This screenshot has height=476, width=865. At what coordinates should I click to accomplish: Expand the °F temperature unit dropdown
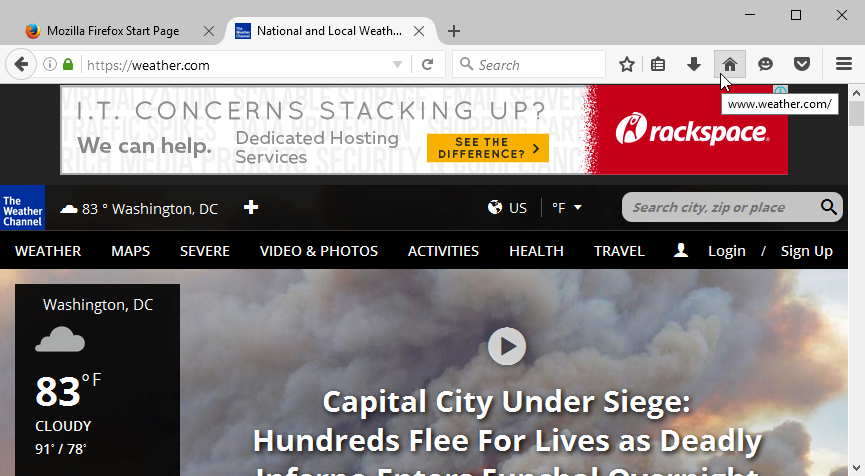[x=567, y=208]
